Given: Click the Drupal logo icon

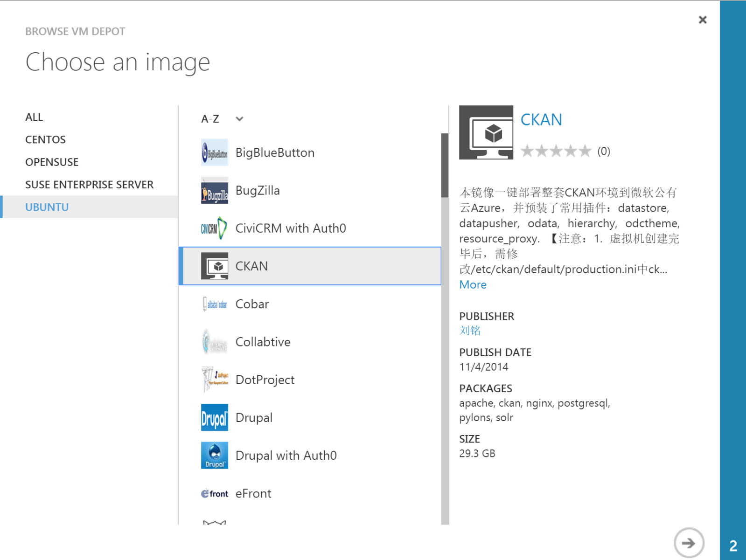Looking at the screenshot, I should (x=215, y=417).
